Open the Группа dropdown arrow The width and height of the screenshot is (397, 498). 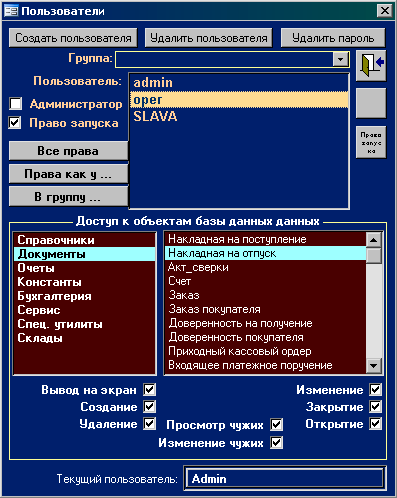340,60
